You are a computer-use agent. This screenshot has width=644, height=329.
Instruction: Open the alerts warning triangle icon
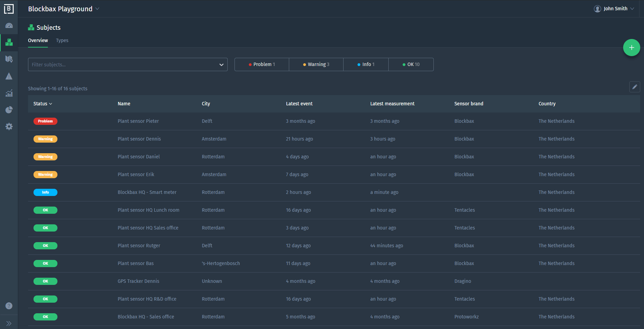point(9,76)
